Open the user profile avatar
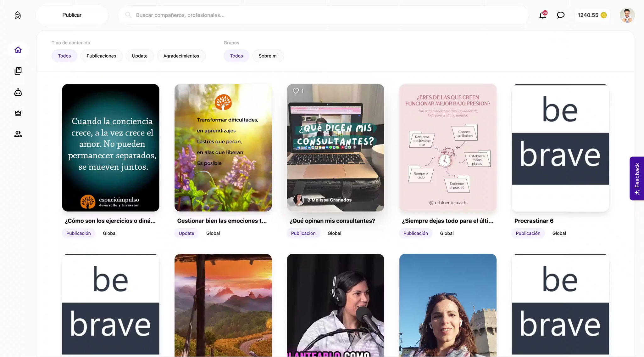Image resolution: width=644 pixels, height=357 pixels. 627,15
